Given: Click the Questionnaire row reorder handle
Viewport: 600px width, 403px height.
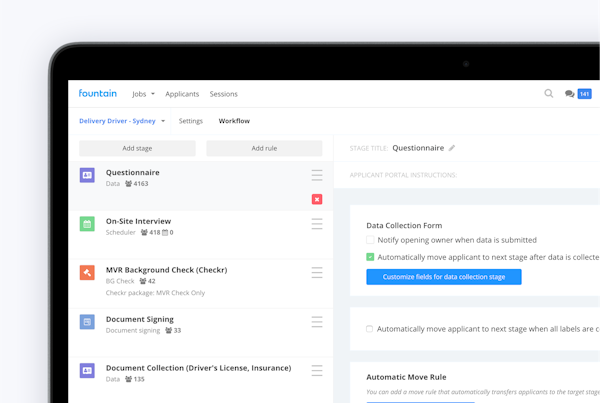Looking at the screenshot, I should [x=317, y=175].
